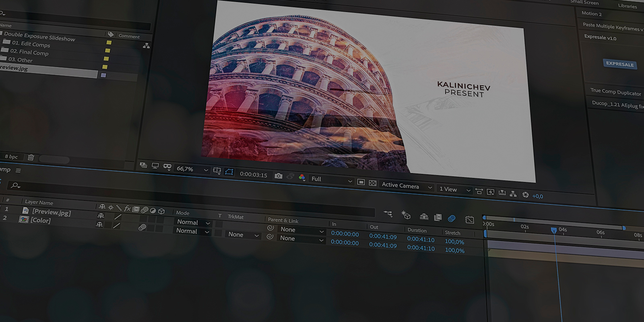Toggle Draft 3D in the timeline
This screenshot has height=322, width=644.
pyautogui.click(x=406, y=215)
